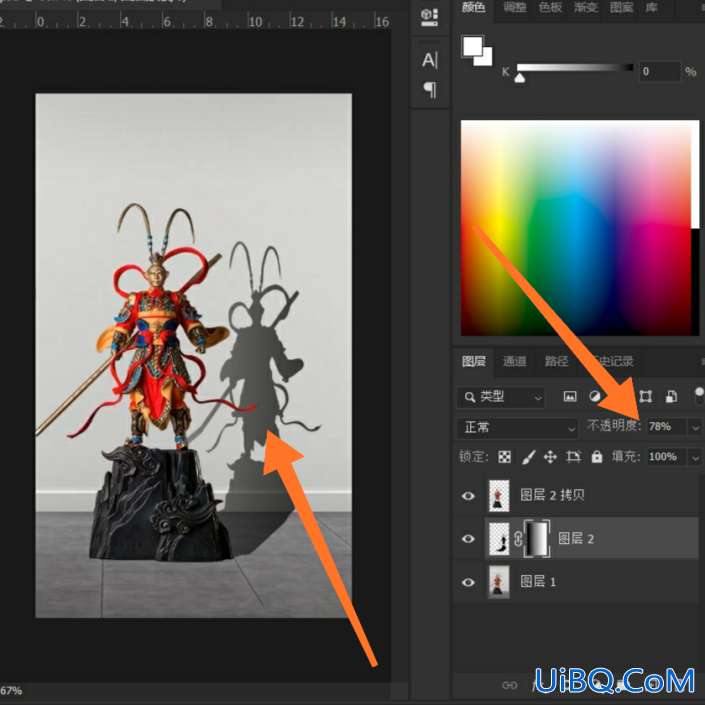Click the horizontal ruler at top
Viewport: 705px width, 705px height.
click(195, 21)
